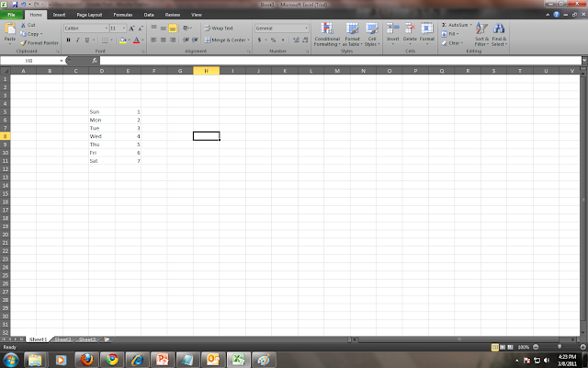Apply Percent style format
Viewport: 588px width, 368px height.
[x=274, y=40]
